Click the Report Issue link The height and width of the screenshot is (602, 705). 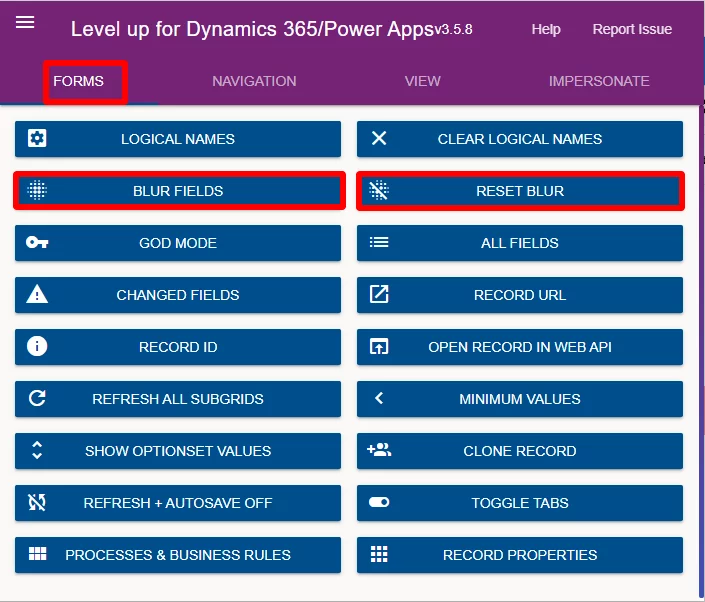632,29
